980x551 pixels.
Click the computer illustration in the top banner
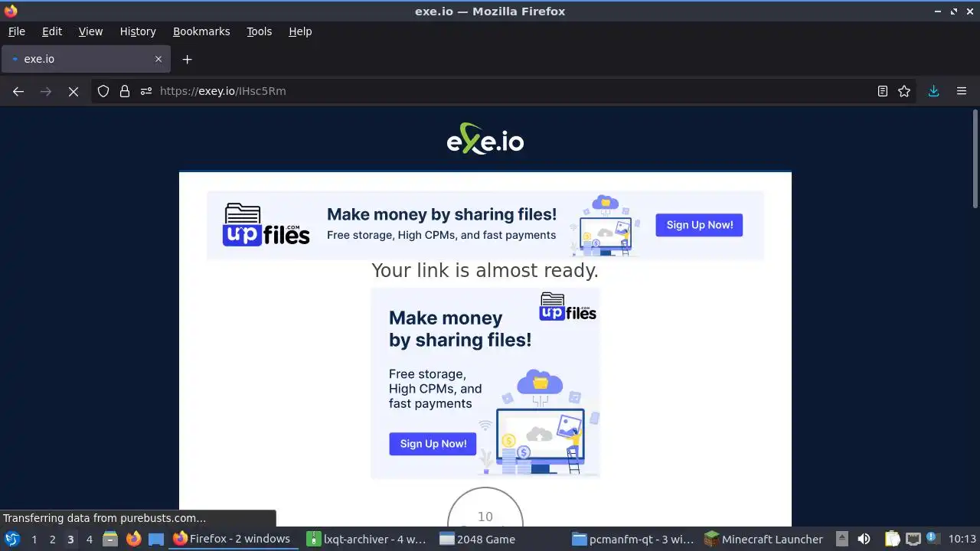click(605, 226)
